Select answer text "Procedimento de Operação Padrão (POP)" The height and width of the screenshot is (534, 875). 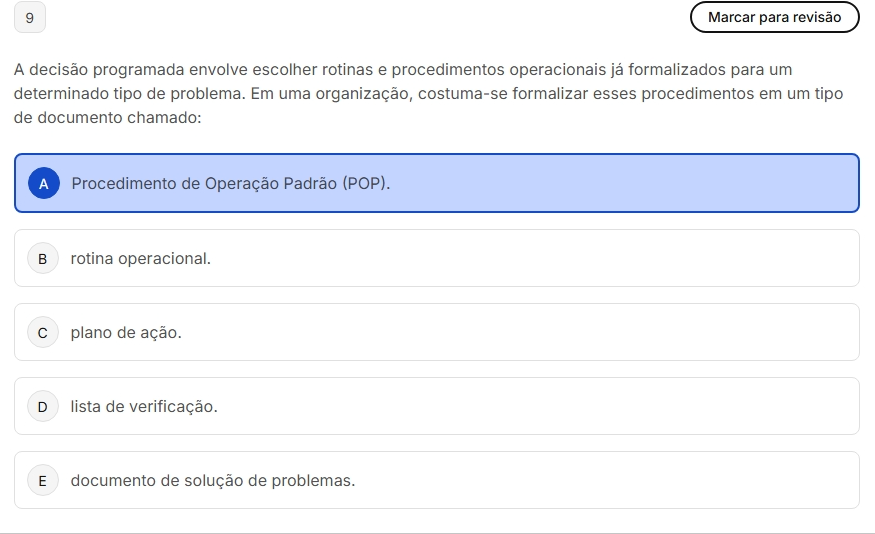click(231, 184)
